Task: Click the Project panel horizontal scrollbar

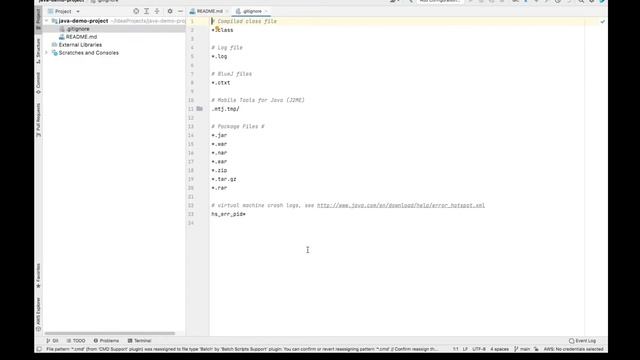Action: pos(109,333)
